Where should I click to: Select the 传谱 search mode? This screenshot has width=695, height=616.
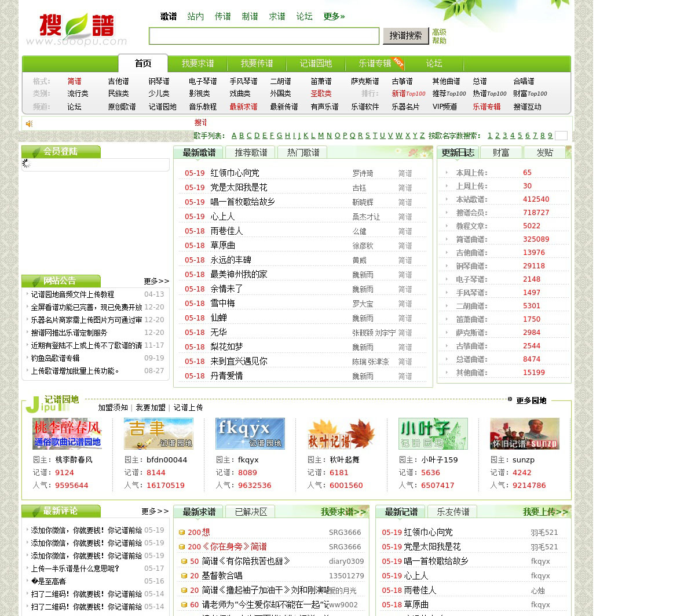click(223, 16)
